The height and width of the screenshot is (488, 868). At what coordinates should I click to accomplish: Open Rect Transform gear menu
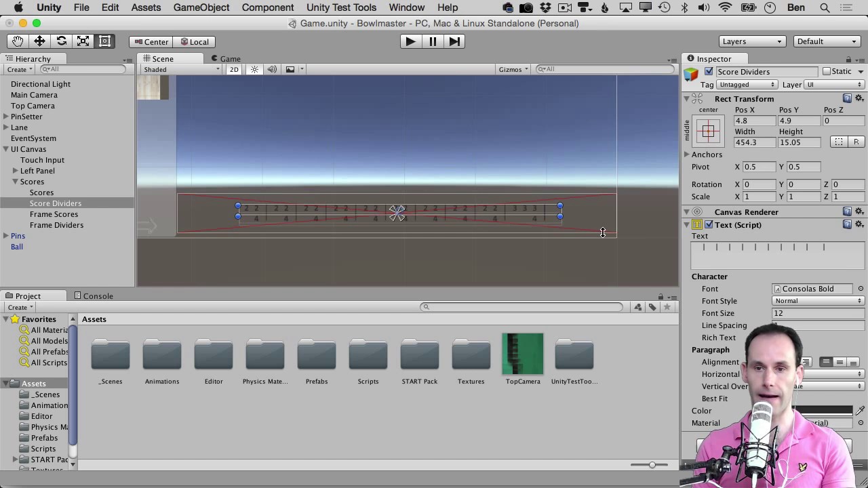[x=859, y=98]
